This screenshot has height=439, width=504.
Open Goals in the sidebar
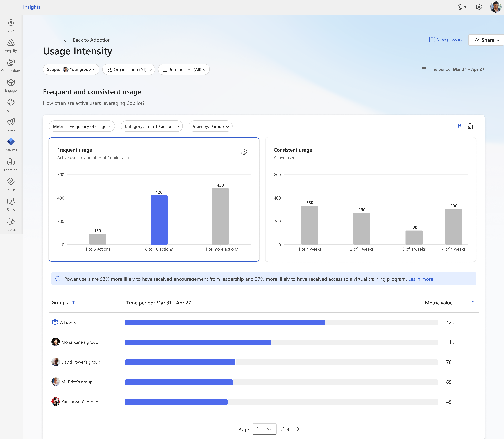coord(11,125)
